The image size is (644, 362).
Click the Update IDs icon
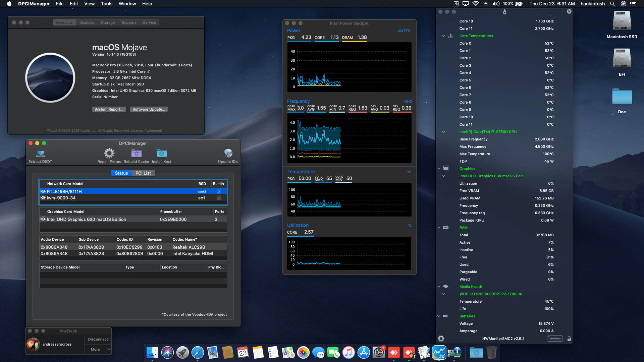[228, 153]
